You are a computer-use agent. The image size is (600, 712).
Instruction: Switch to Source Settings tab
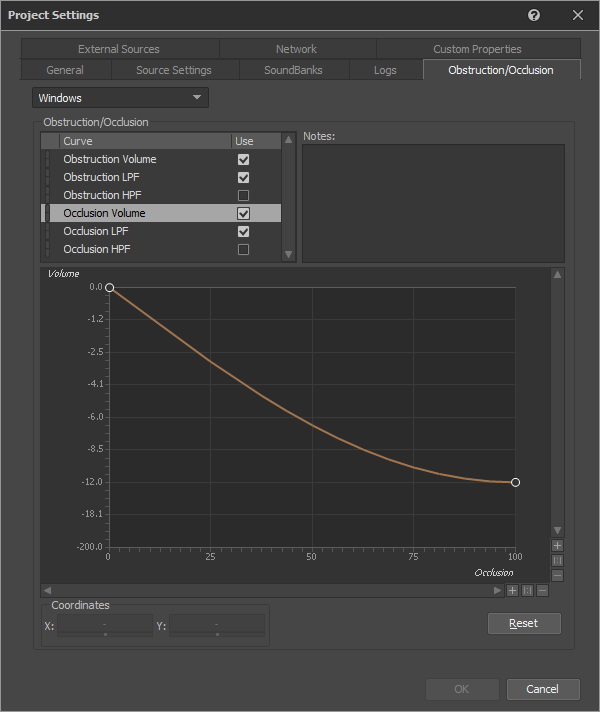(x=174, y=70)
